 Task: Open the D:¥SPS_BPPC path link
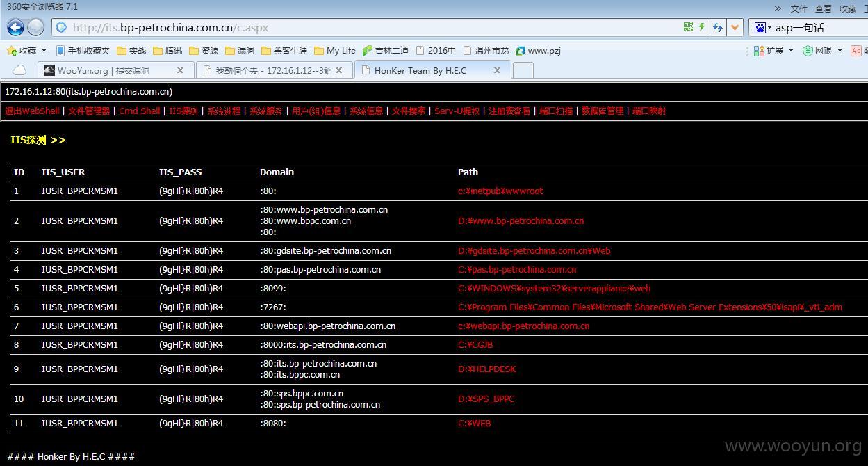[x=486, y=399]
